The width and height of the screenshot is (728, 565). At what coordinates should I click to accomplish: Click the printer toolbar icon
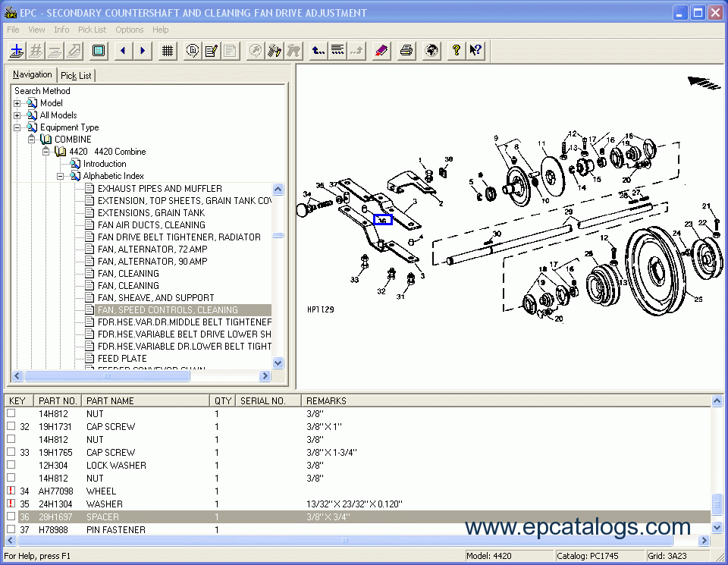coord(406,51)
